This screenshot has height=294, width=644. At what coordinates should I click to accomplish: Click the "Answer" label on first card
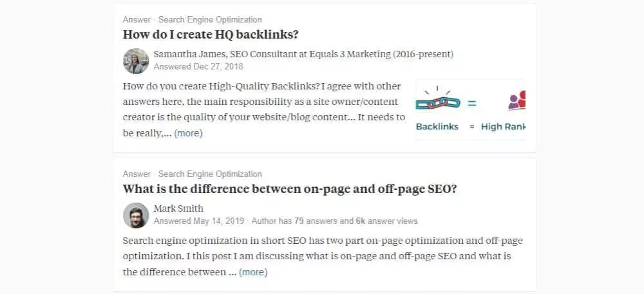[137, 20]
